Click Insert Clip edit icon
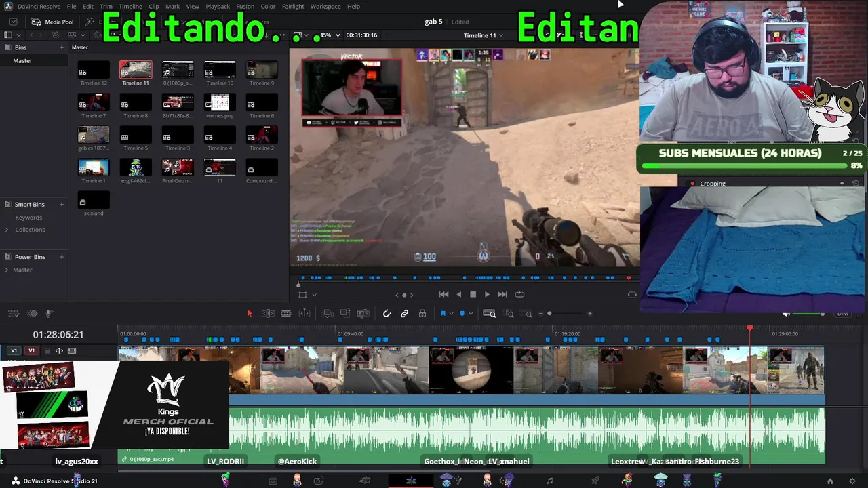 [x=327, y=313]
